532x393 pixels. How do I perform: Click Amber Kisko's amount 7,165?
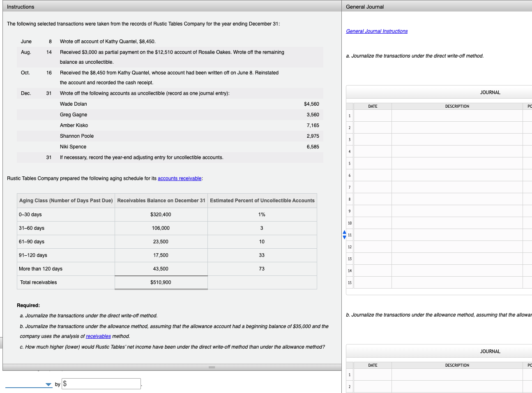point(313,125)
